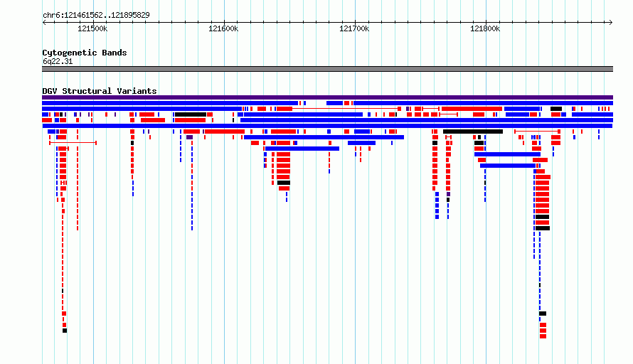Click the black block at the bottom left column
633x364 pixels.
point(65,331)
